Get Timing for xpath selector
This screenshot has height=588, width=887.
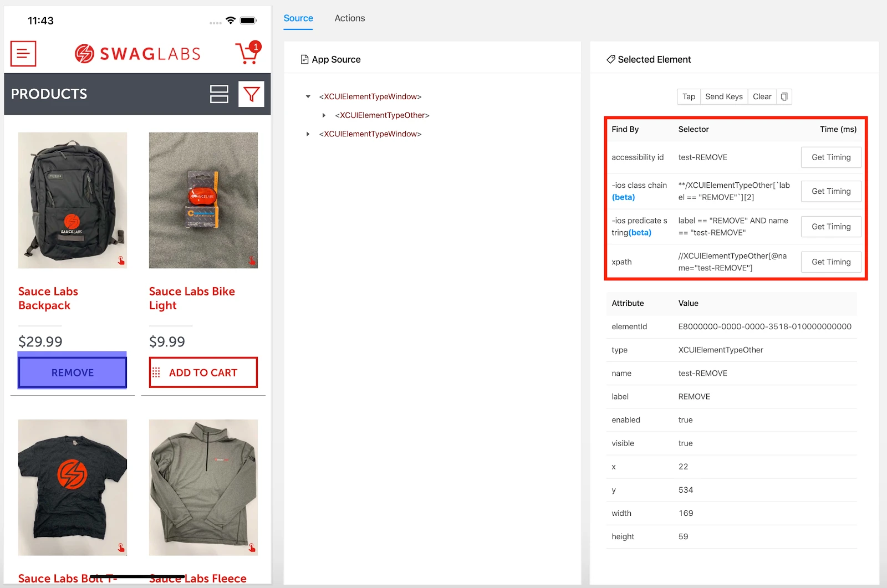pos(831,262)
